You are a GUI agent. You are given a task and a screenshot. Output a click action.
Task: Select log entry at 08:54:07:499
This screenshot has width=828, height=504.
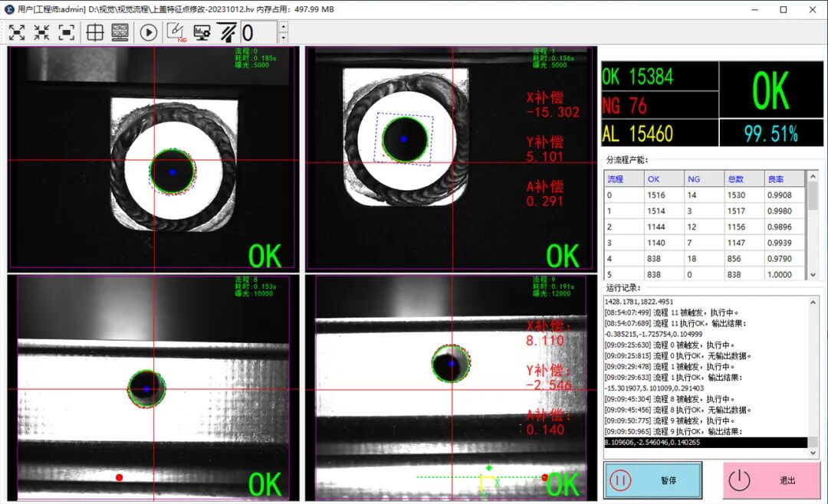click(671, 313)
